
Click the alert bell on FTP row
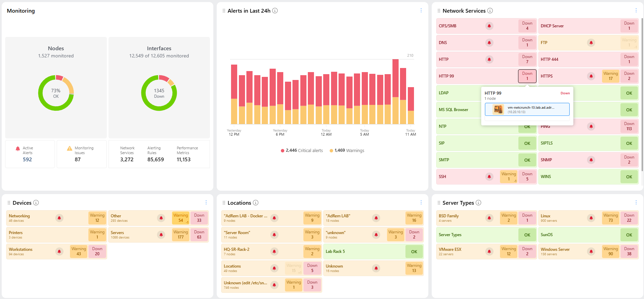coord(591,43)
